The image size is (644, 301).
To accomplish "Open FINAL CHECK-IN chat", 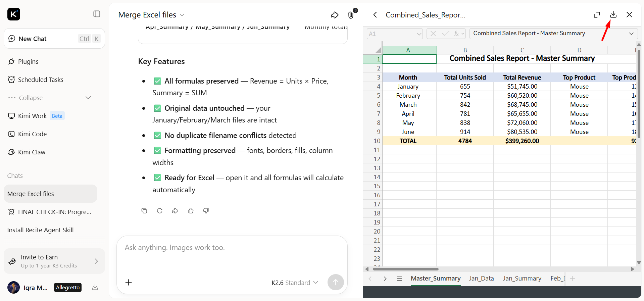I will pos(50,212).
